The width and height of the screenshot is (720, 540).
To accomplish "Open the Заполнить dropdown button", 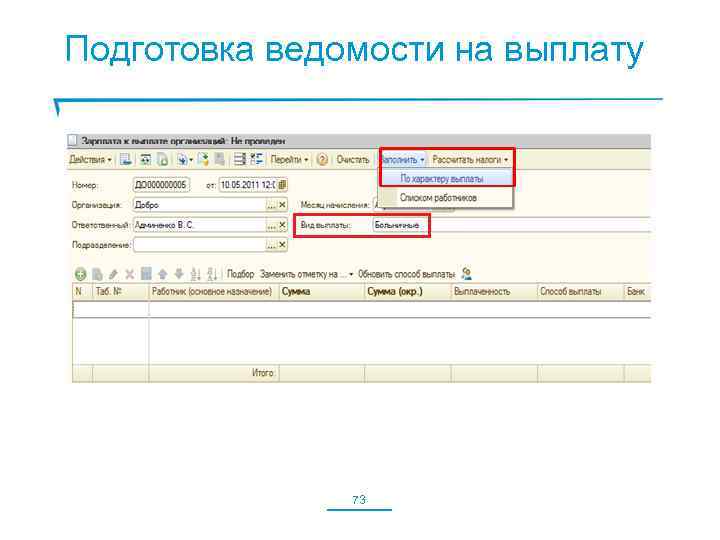I will (x=403, y=159).
